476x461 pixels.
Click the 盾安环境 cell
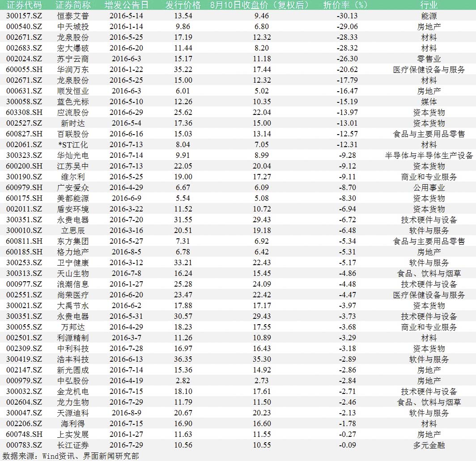[x=73, y=209]
